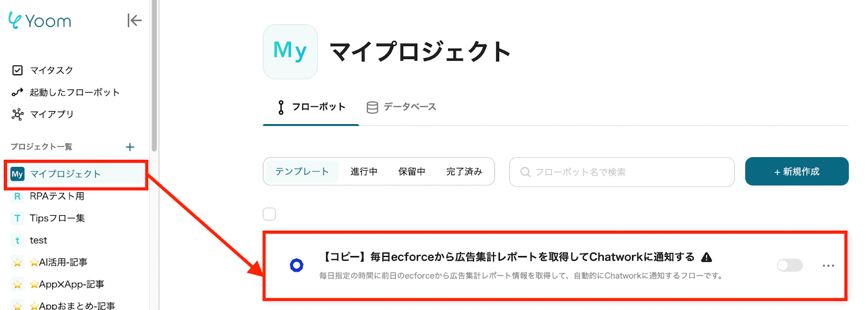Add a new project with the plus icon
The width and height of the screenshot is (868, 310).
[130, 147]
